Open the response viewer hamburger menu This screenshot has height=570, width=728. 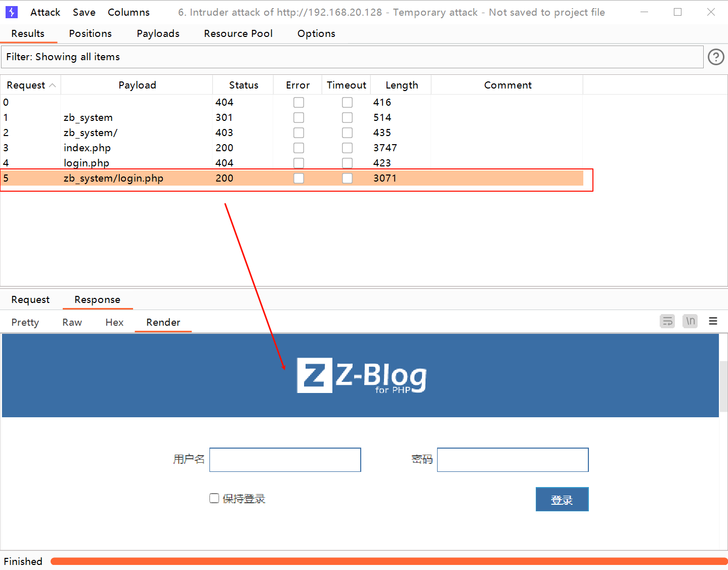point(713,321)
